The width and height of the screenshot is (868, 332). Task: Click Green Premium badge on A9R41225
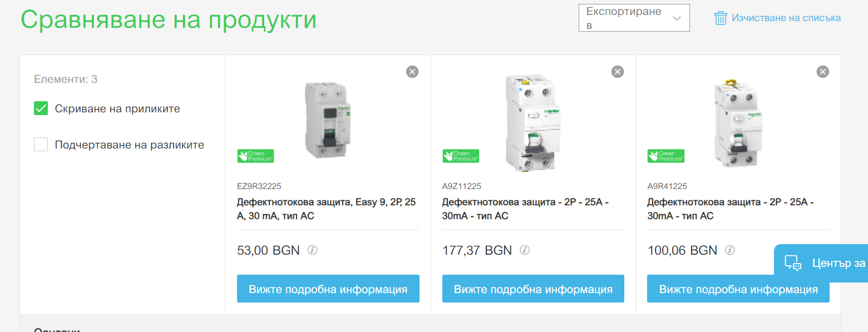(x=666, y=156)
